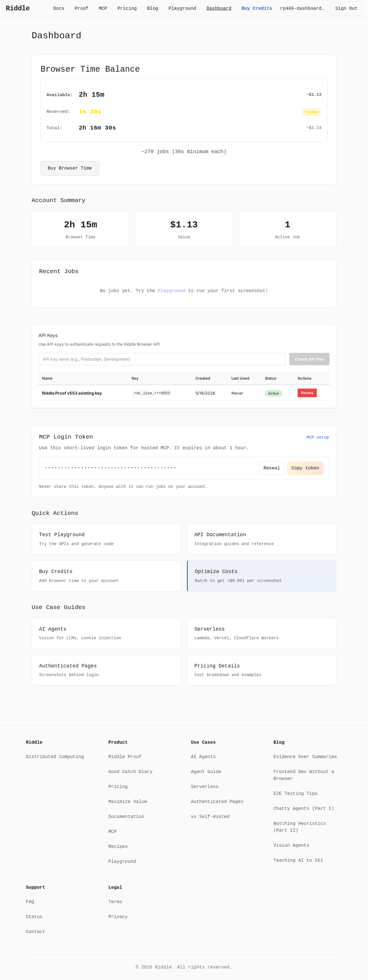This screenshot has height=980, width=368.
Task: Open Recipes footer link
Action: tap(118, 846)
